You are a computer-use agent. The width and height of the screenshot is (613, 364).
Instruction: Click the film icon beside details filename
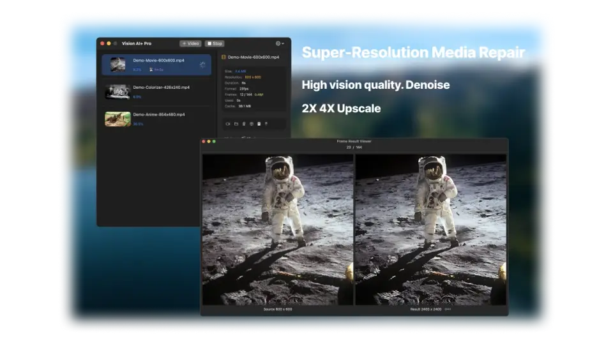point(223,57)
